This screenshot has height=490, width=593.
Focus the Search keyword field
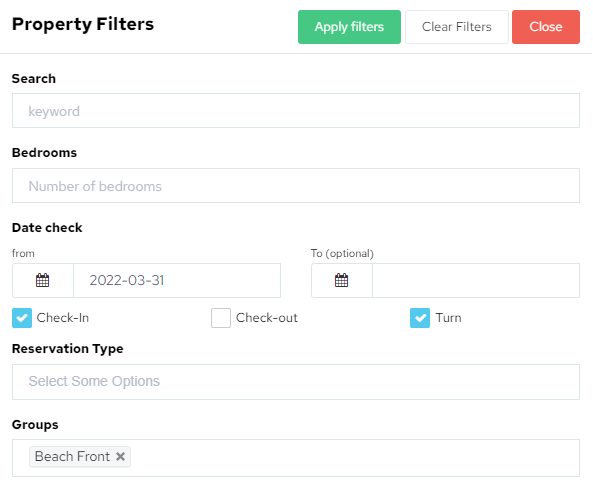(x=296, y=111)
